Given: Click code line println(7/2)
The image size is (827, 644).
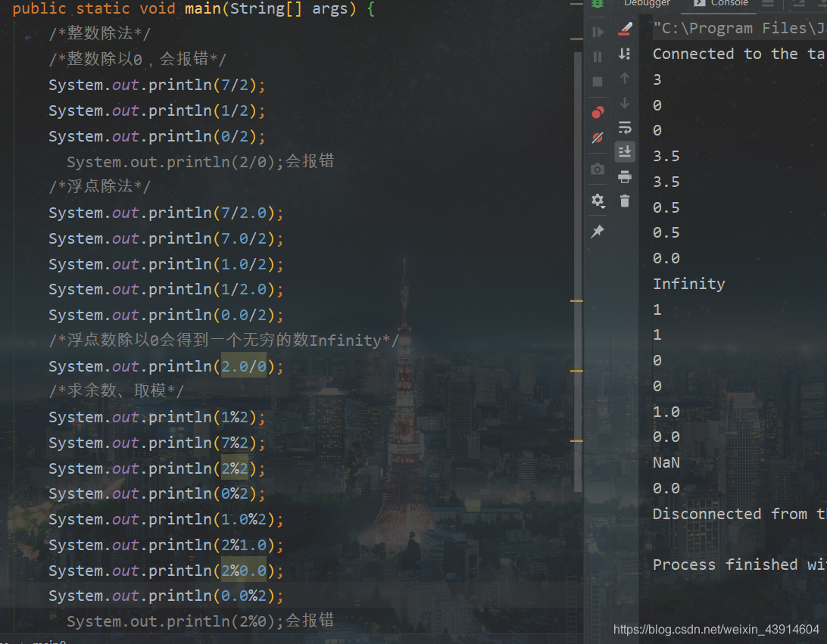Looking at the screenshot, I should pos(157,85).
